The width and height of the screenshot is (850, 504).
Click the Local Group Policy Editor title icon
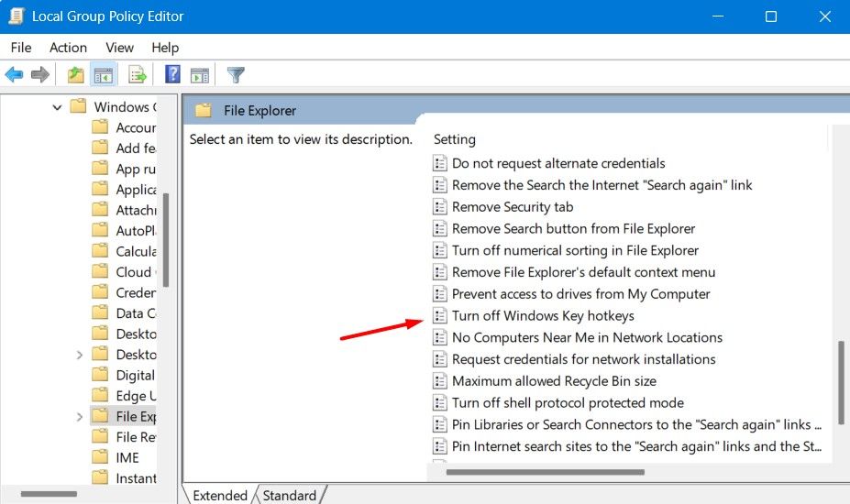tap(17, 16)
